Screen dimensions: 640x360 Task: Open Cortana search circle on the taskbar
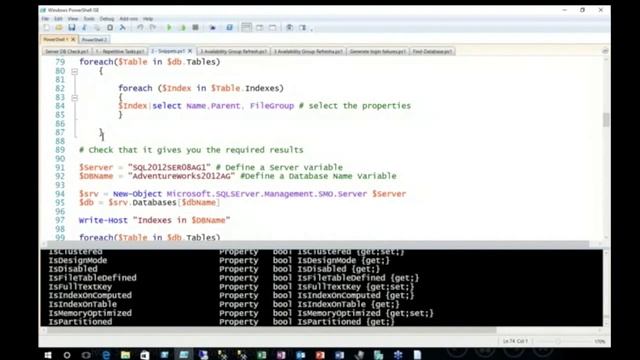coord(67,355)
